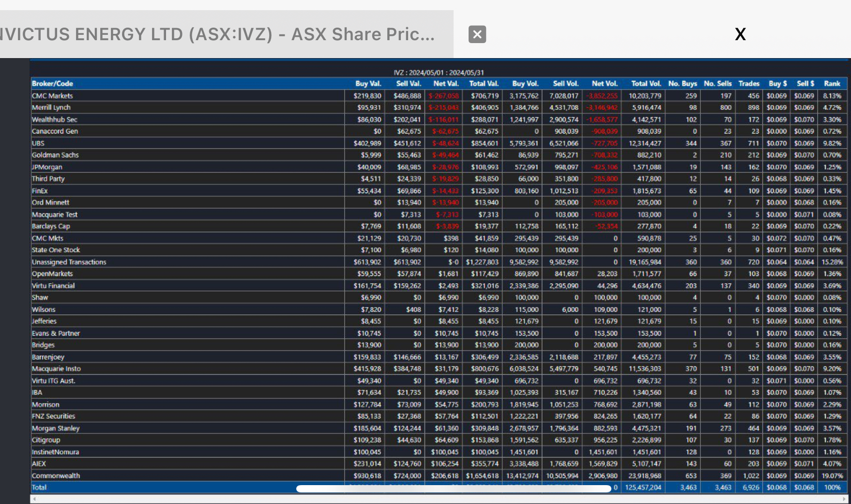
Task: Select the IBA broker row
Action: pos(439,392)
